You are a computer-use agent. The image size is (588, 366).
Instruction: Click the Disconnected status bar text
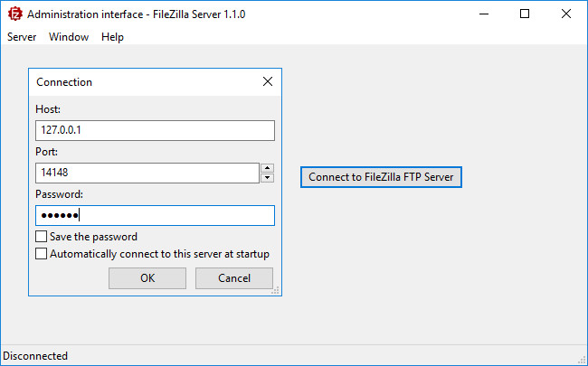[x=36, y=356]
